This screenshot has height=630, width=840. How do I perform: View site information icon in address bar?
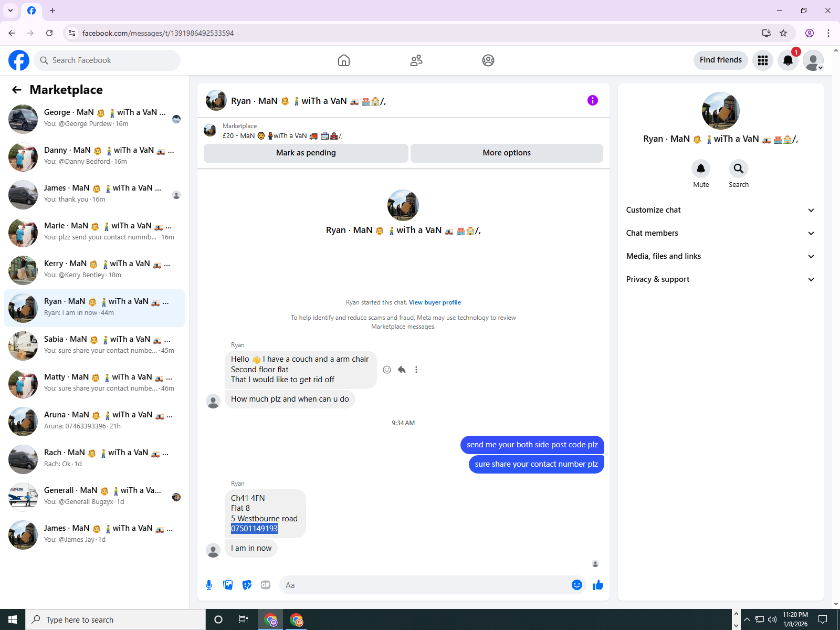click(x=72, y=33)
